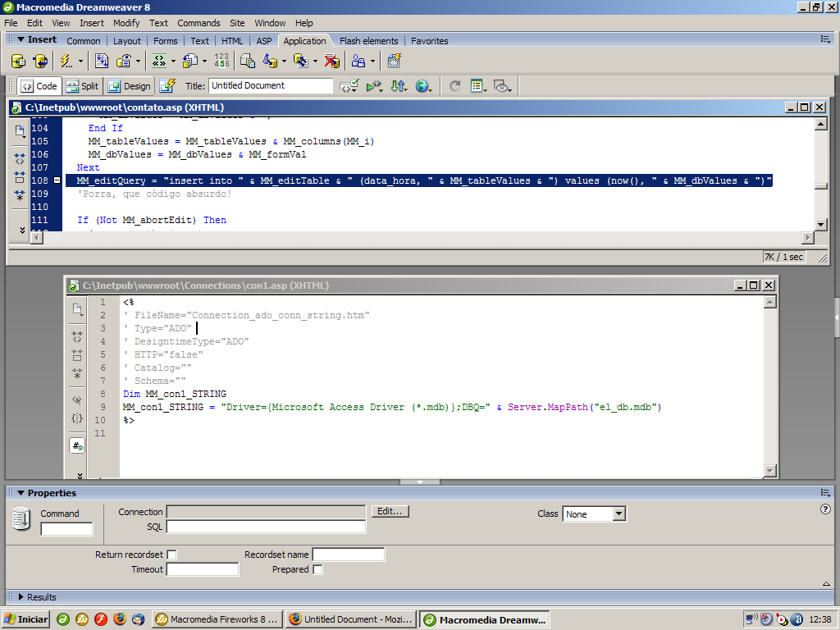
Task: Open the Browser Check errors menu
Action: coord(349,85)
